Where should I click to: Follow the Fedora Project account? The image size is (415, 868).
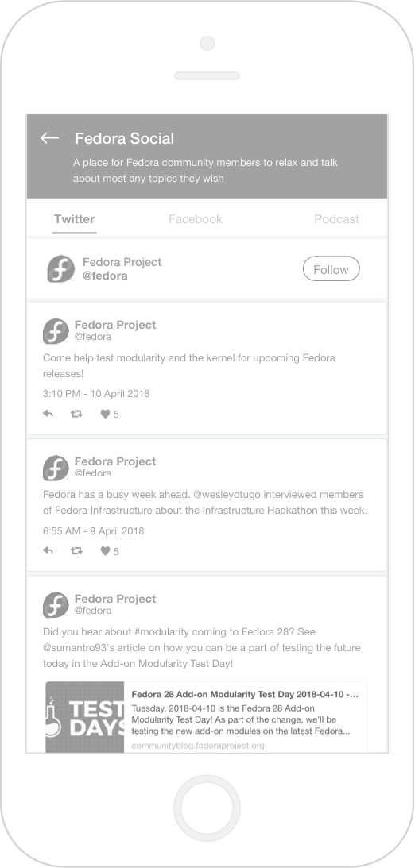pyautogui.click(x=332, y=269)
